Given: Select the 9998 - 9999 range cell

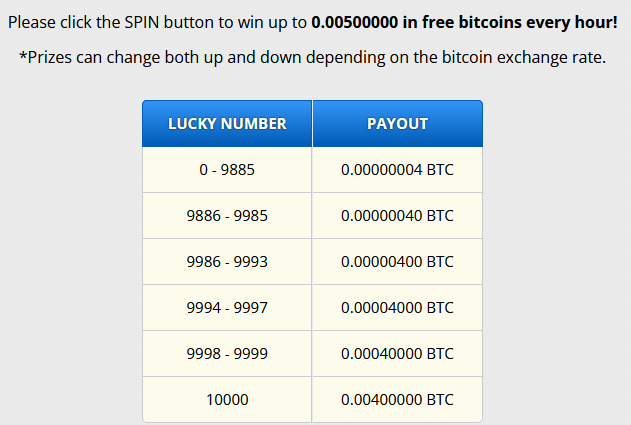Looking at the screenshot, I should (x=227, y=354).
